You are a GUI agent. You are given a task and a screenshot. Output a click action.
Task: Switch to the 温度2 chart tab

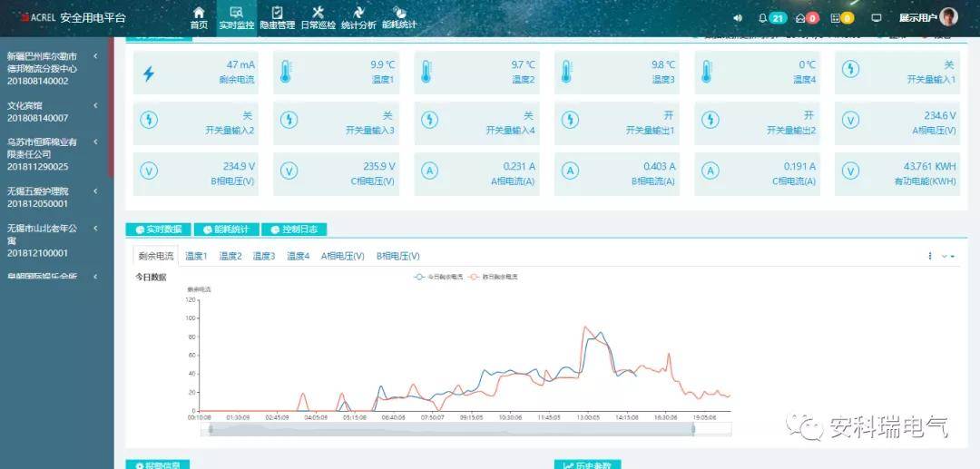coord(230,256)
